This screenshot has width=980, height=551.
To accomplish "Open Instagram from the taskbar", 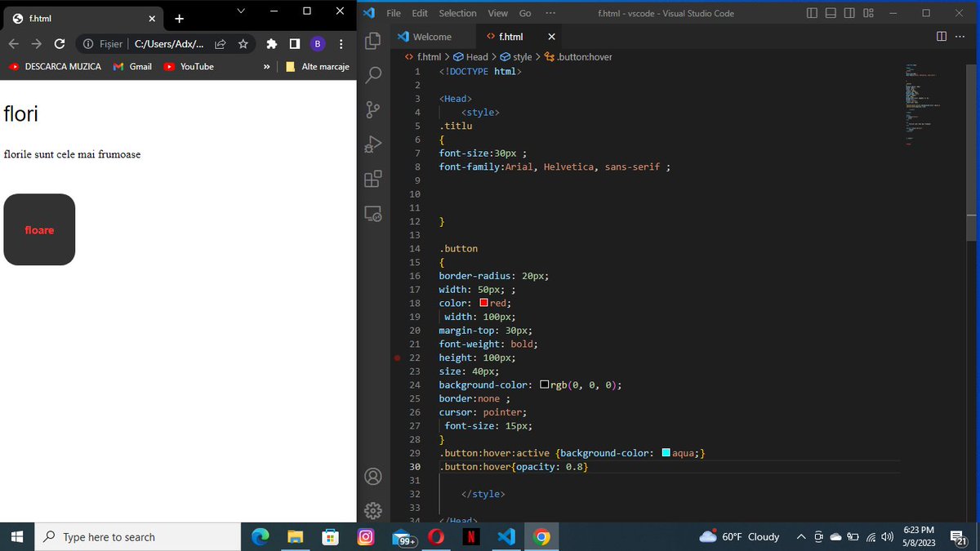I will click(x=366, y=536).
